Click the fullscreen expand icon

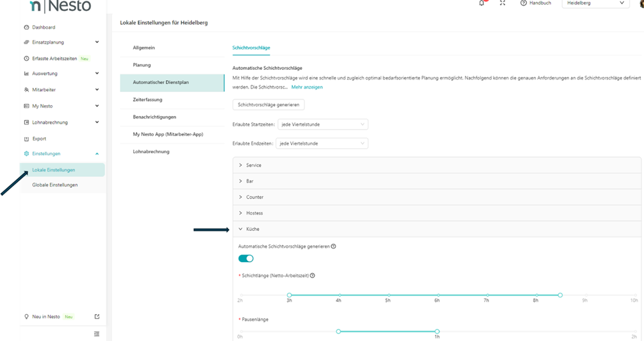click(x=502, y=3)
